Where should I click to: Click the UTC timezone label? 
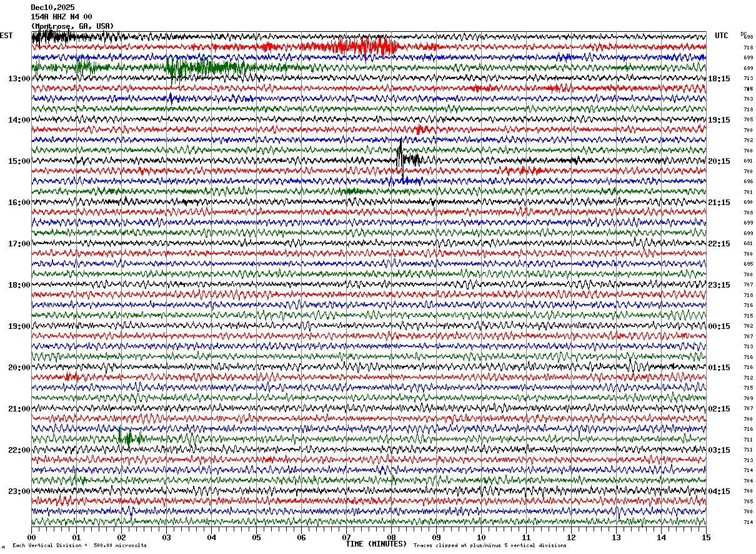tap(722, 36)
